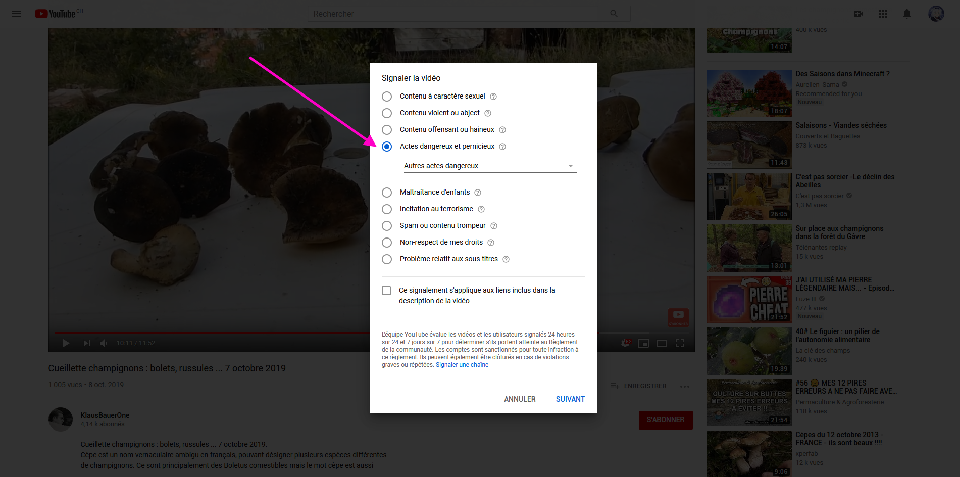Open the PIERRE CHEAT video thumbnail

point(748,299)
